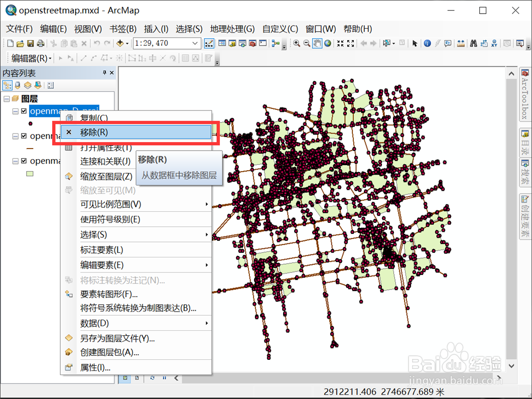This screenshot has width=532, height=399.
Task: Switch to Data View button
Action: tap(125, 378)
